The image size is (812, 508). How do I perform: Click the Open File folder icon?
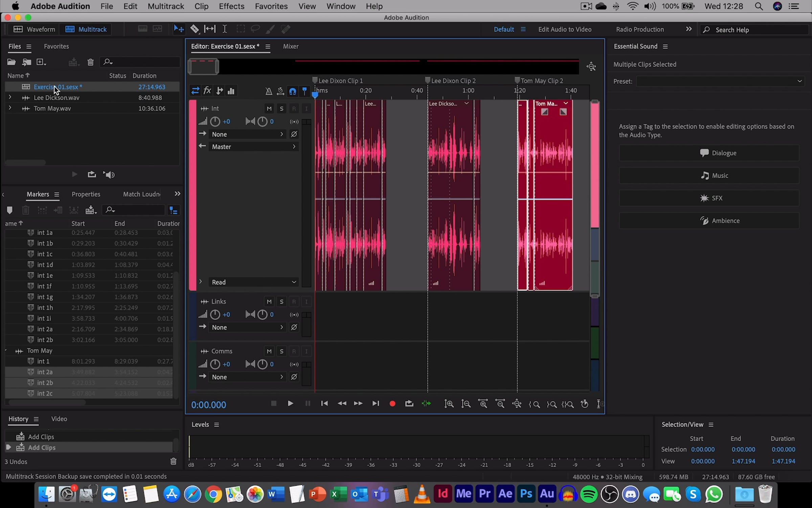tap(11, 62)
